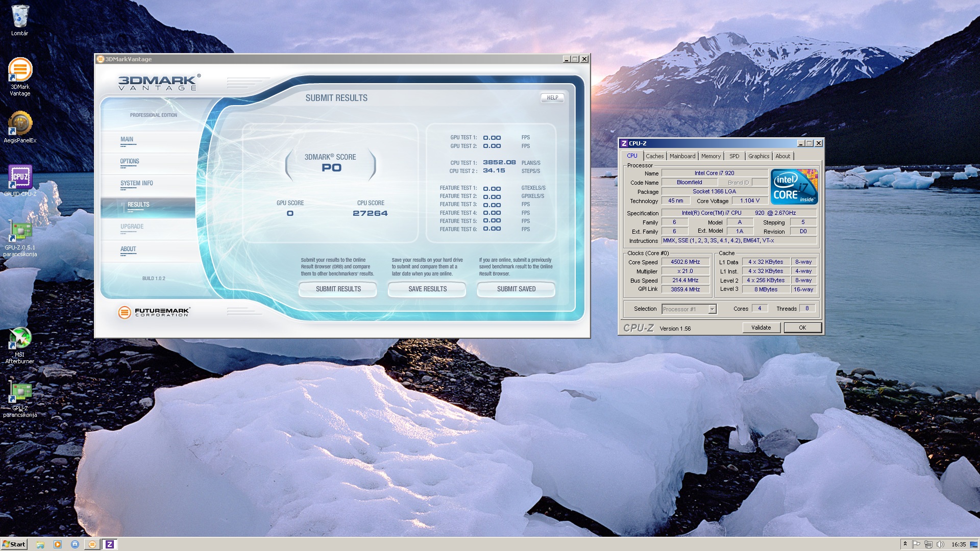Click the Start button on taskbar
This screenshot has width=980, height=551.
tap(14, 544)
